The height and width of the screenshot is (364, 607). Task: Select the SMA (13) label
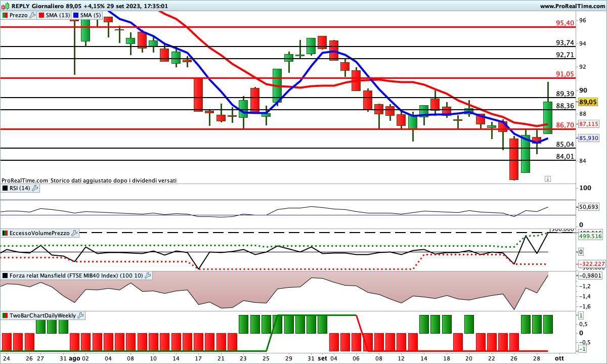tap(58, 15)
